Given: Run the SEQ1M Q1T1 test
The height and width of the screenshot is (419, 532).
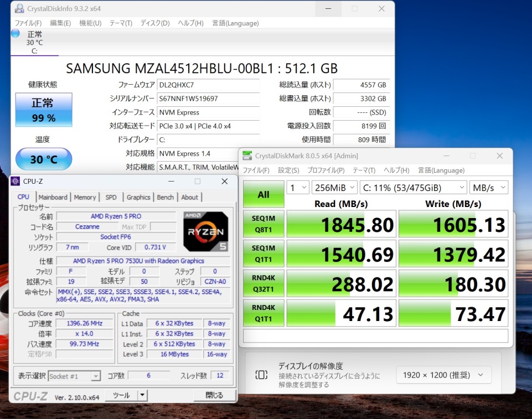Looking at the screenshot, I should click(264, 254).
